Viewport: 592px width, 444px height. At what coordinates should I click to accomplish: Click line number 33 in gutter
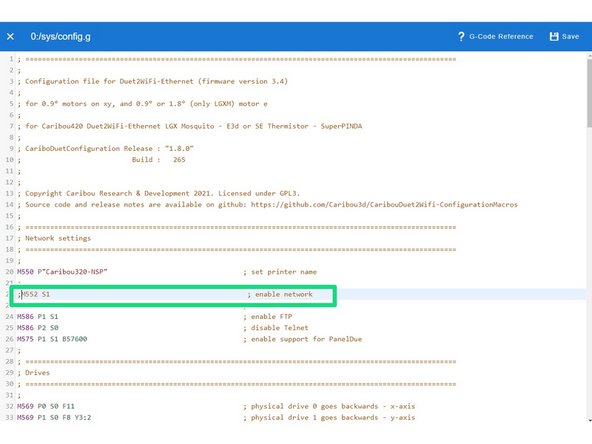[x=9, y=418]
